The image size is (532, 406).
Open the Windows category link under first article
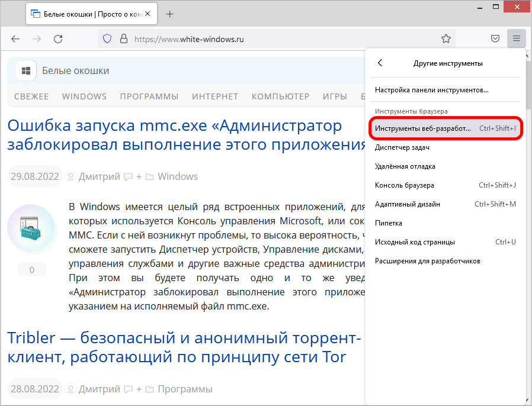pyautogui.click(x=178, y=176)
